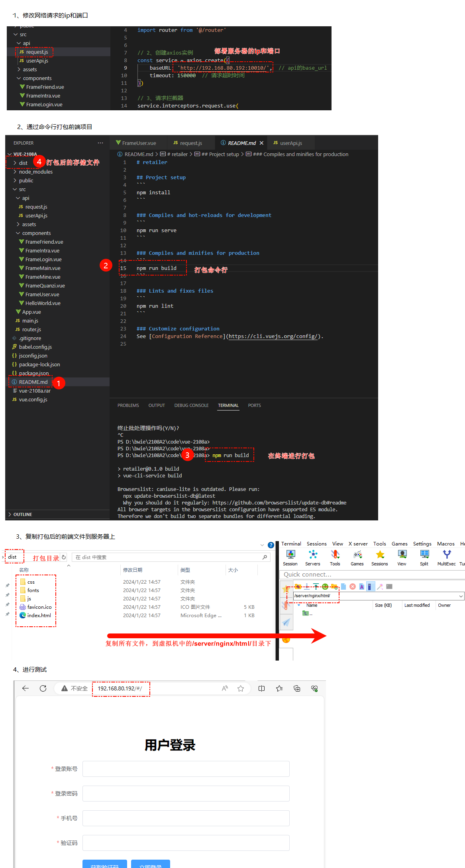Screen dimensions: 465x868
Task: Click the yellow star Sessions toolbar icon
Action: pyautogui.click(x=380, y=554)
